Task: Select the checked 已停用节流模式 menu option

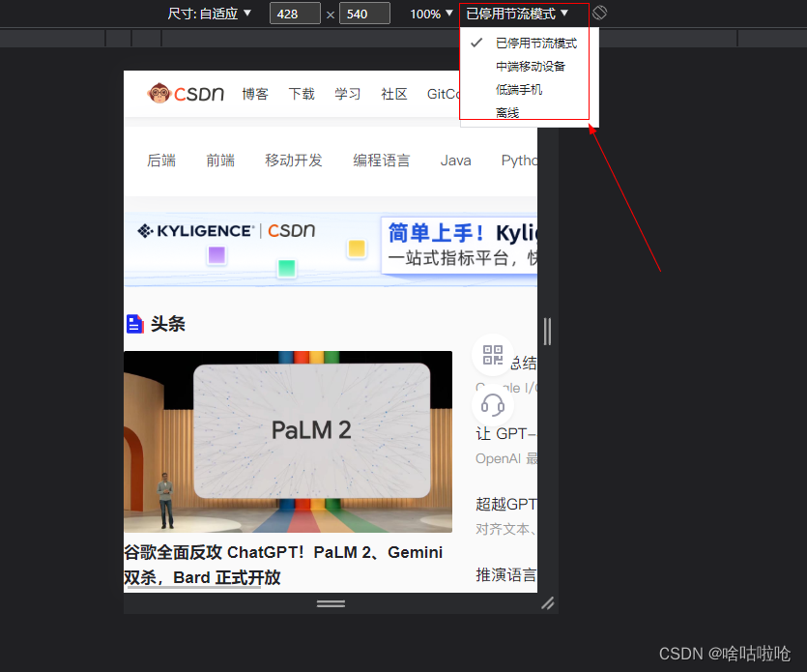Action: (x=529, y=44)
